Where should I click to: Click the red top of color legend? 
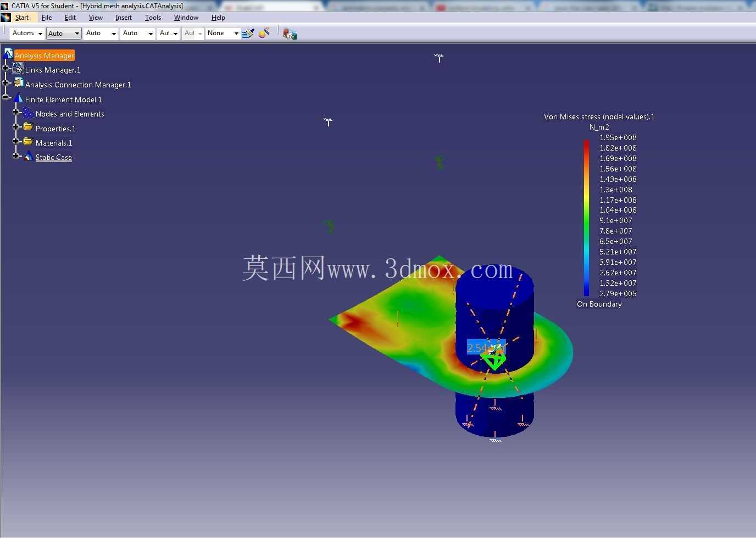pyautogui.click(x=587, y=145)
